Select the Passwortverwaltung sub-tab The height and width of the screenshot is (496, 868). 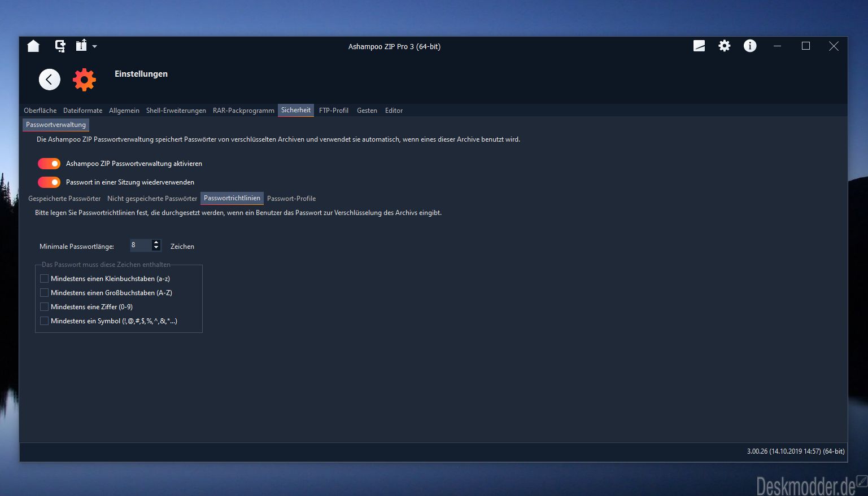click(56, 125)
